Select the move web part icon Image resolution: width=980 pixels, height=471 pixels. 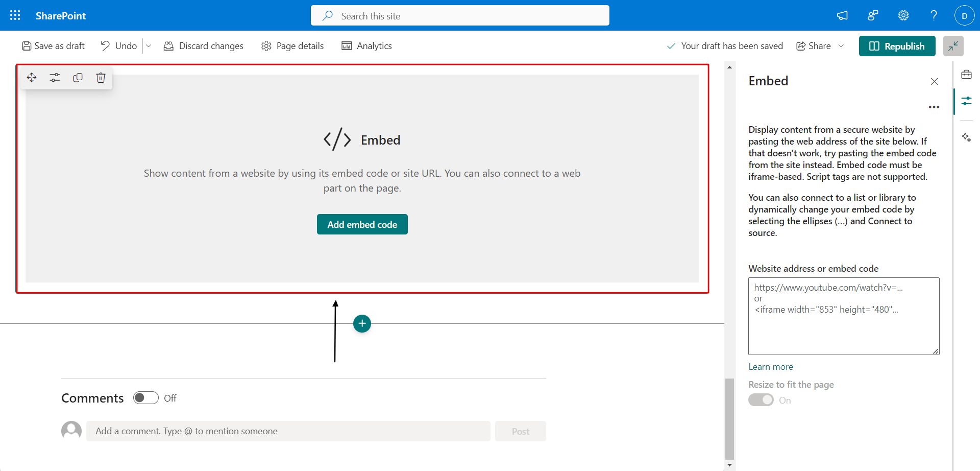(x=32, y=77)
